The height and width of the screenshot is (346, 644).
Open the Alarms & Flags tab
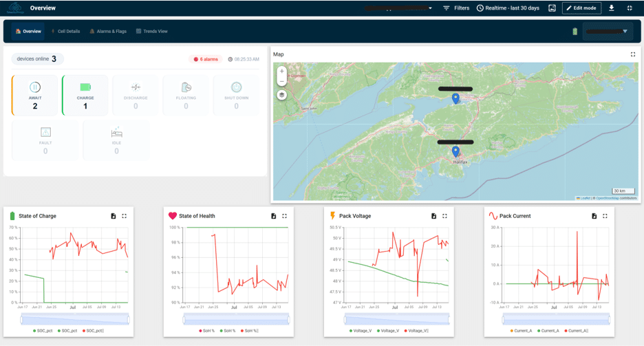point(108,31)
